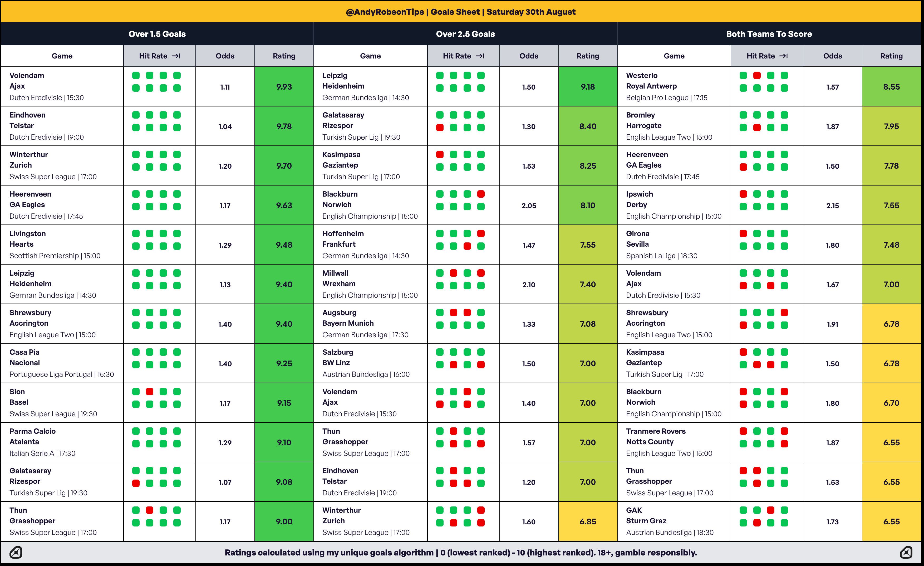This screenshot has height=566, width=924.
Task: Click the @AndyRobsonTips title banner
Action: tap(460, 12)
